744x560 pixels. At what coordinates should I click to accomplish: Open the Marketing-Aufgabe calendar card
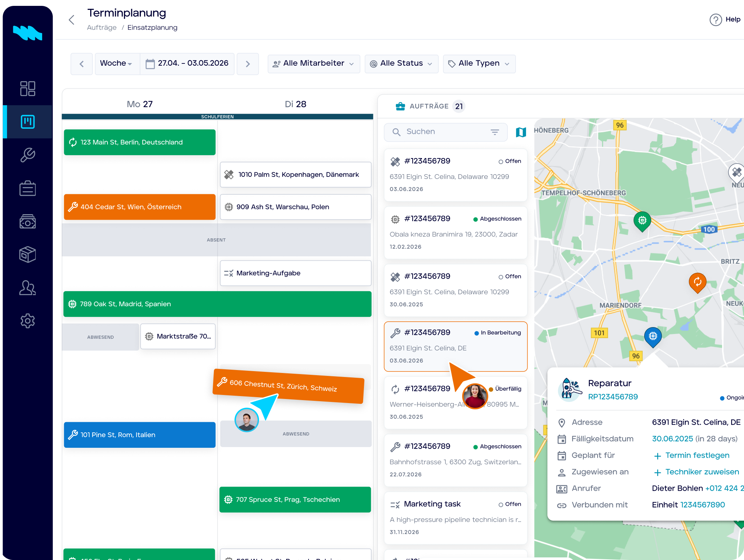coord(295,273)
